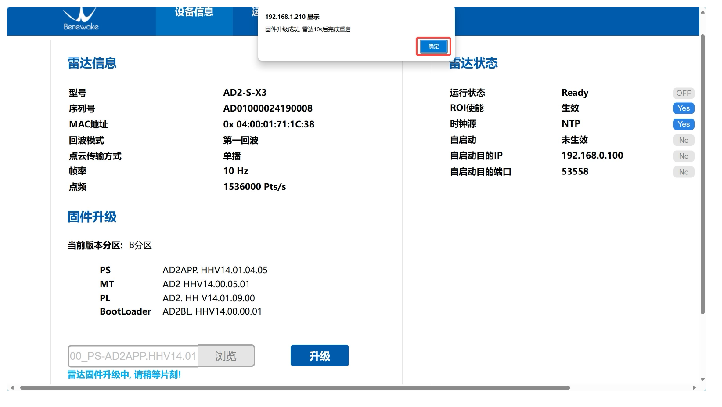This screenshot has height=407, width=722.
Task: Click the MAC address value beside MAC地址
Action: tap(268, 124)
